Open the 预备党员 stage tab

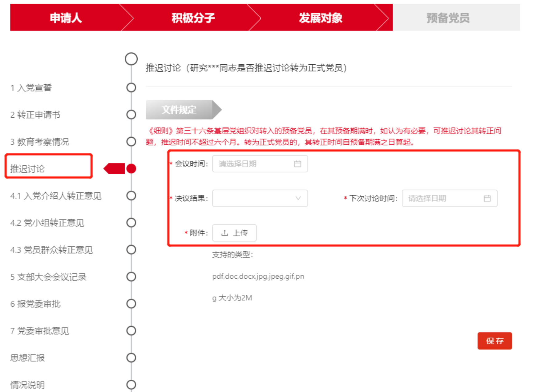coord(448,18)
